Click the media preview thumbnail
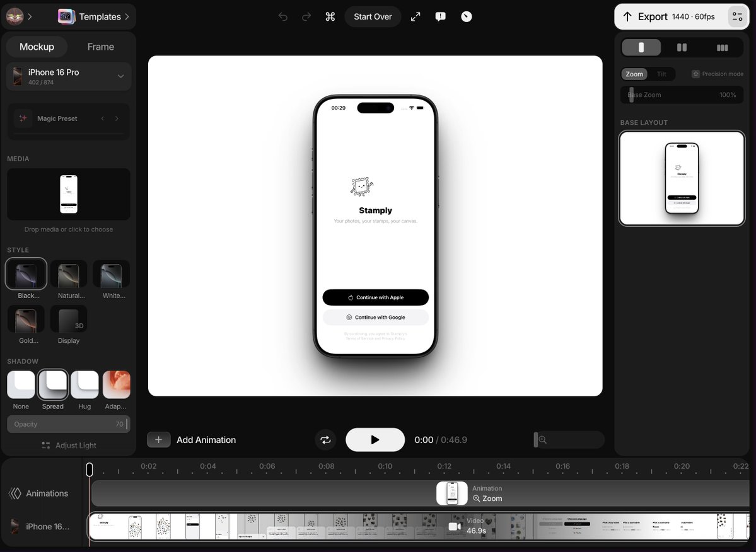This screenshot has height=552, width=756. pos(69,194)
